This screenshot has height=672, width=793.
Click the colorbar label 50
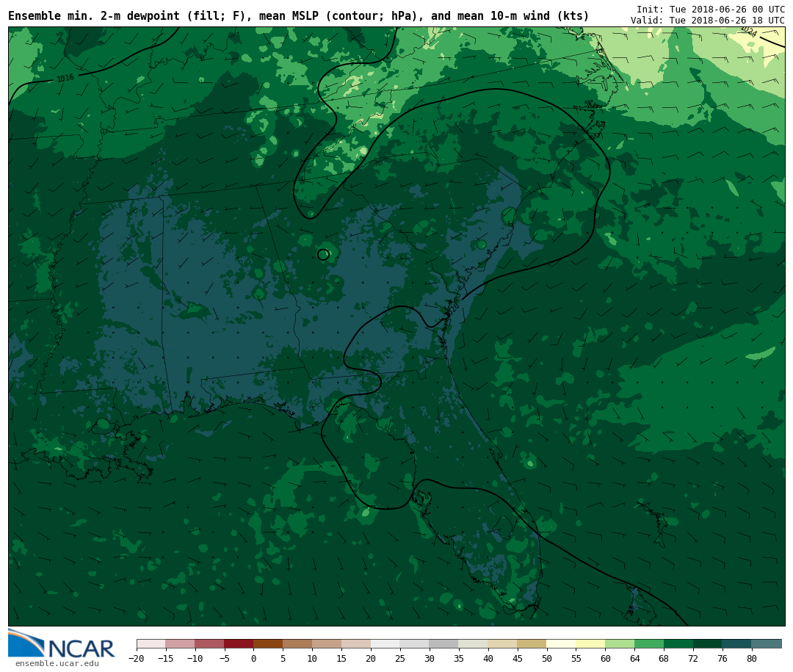point(547,658)
